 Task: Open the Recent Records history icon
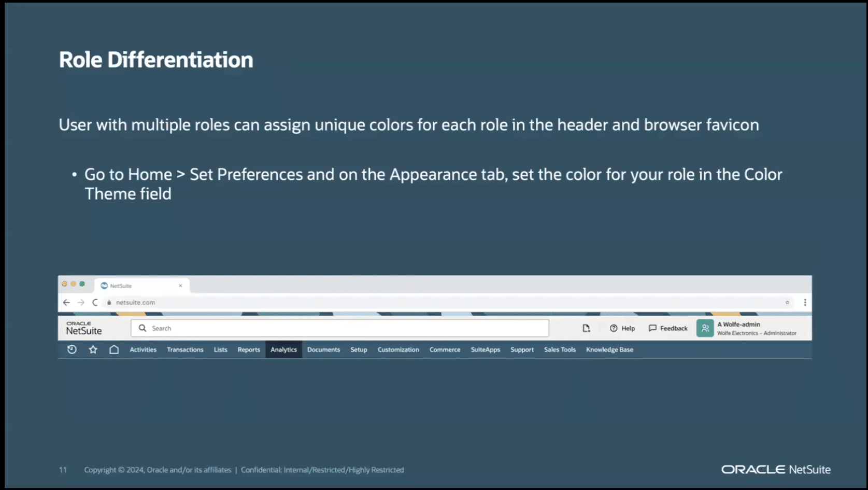point(72,349)
